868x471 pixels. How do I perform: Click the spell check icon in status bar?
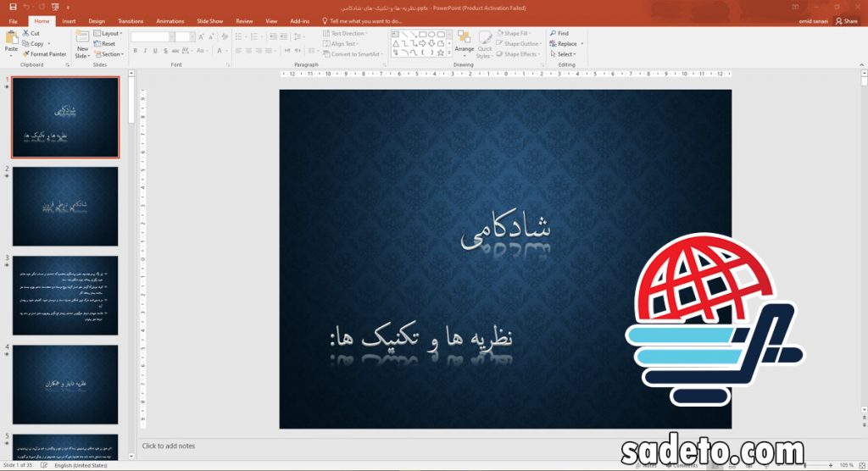coord(44,465)
